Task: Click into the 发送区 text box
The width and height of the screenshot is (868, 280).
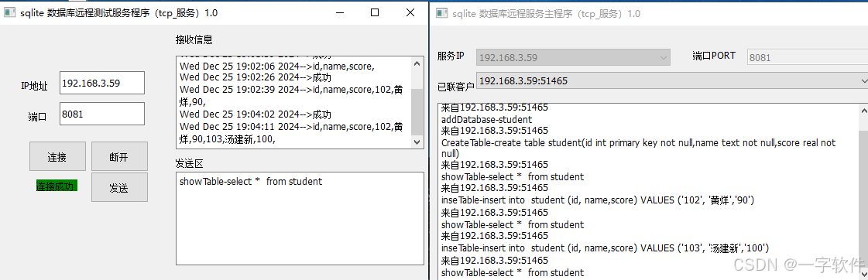Action: tap(300, 219)
